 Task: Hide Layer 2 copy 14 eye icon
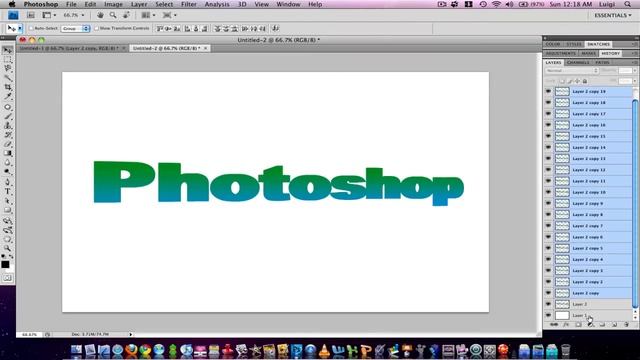[548, 147]
